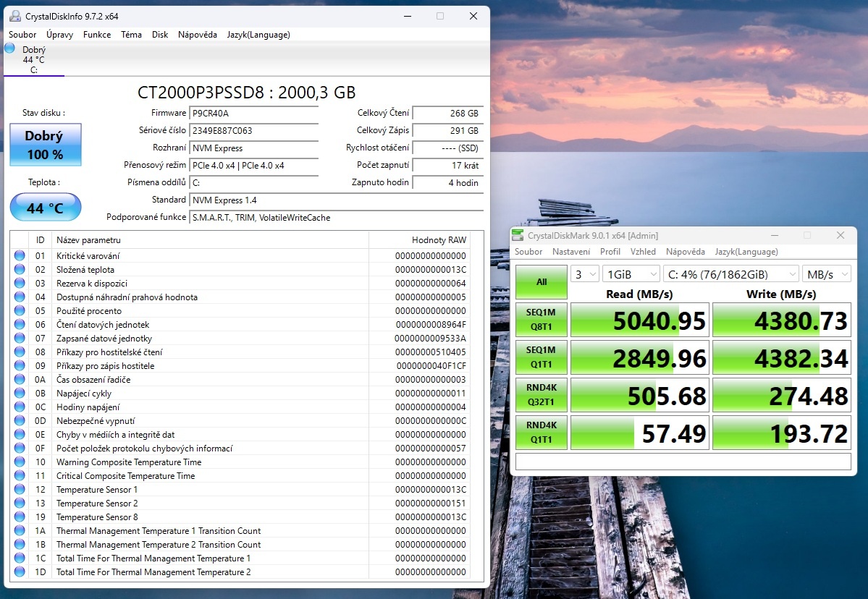Start all benchmarks with the All button
This screenshot has width=868, height=599.
(x=541, y=281)
